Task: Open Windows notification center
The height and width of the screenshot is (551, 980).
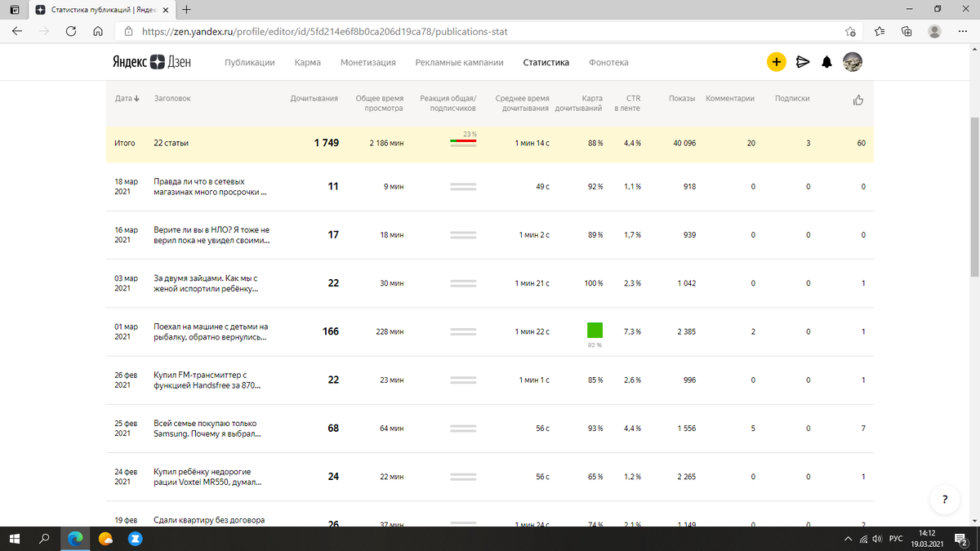Action: (961, 539)
